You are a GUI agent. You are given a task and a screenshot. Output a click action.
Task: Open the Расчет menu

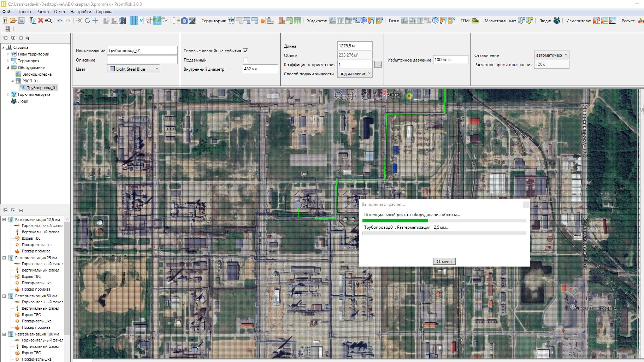(x=43, y=12)
